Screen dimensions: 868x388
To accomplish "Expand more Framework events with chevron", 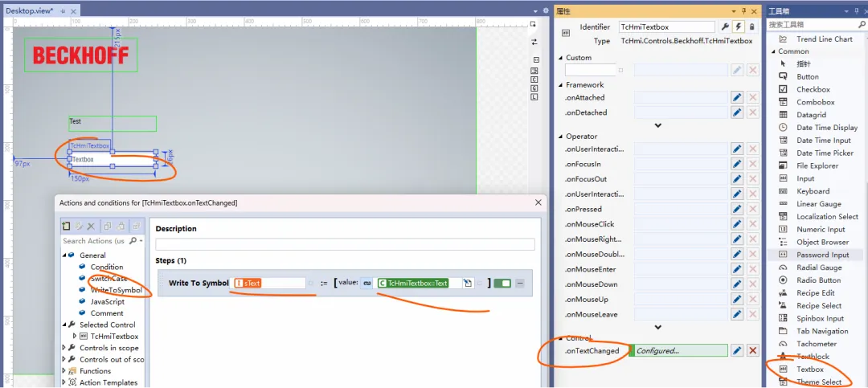I will [658, 125].
